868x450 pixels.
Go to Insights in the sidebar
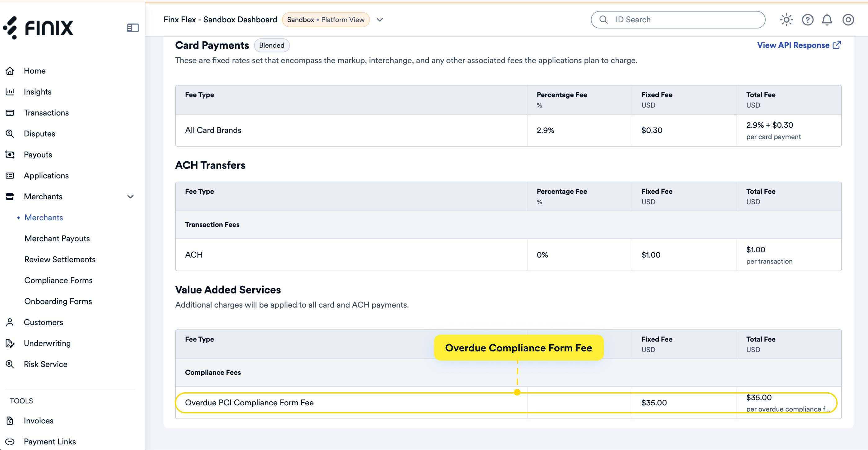38,92
